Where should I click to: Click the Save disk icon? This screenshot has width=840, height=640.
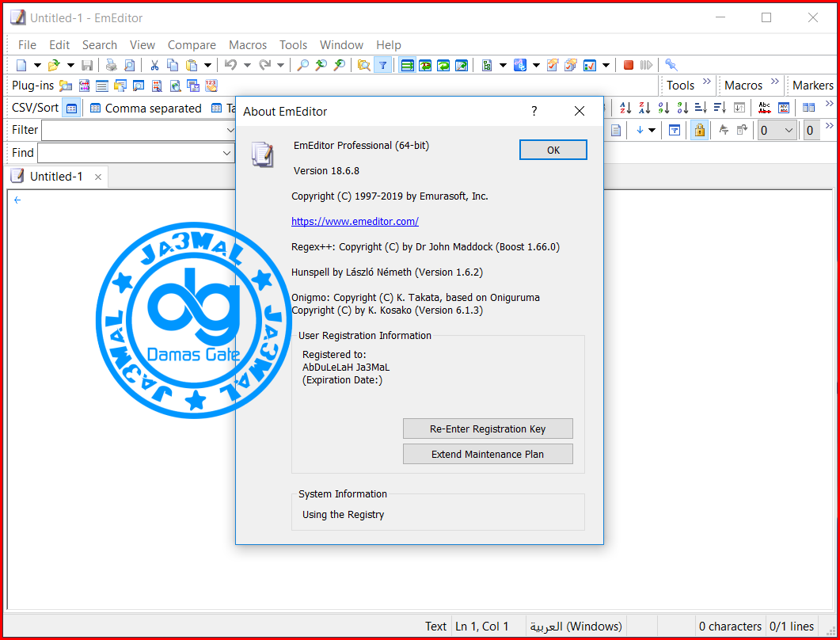87,66
